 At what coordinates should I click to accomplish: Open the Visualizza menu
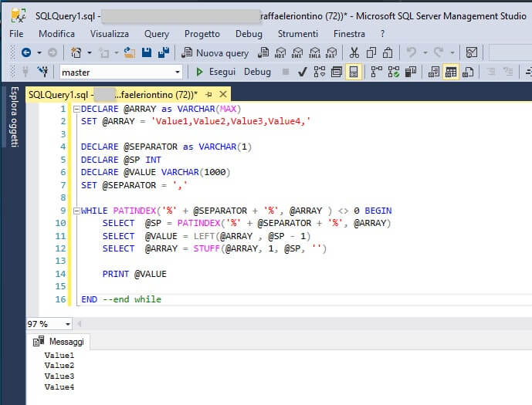pos(109,34)
